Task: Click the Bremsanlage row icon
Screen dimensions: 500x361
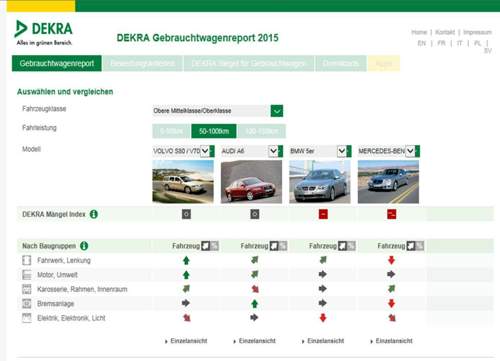Action: click(27, 303)
